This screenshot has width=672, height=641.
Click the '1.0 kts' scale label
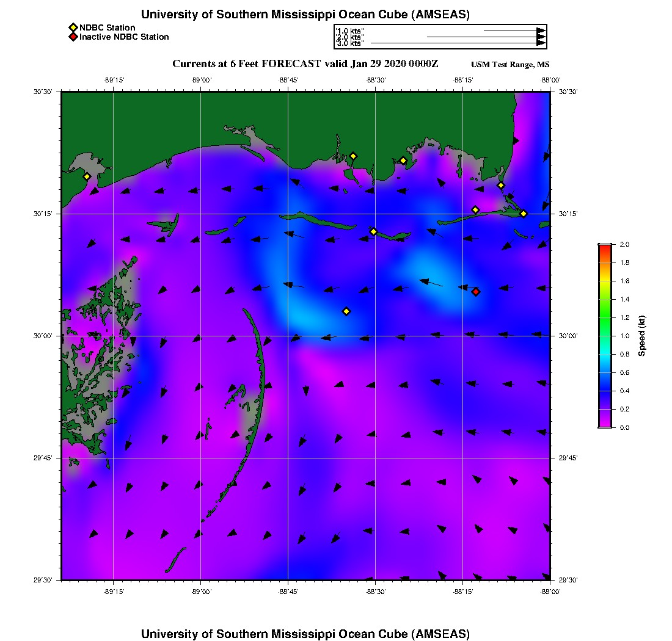point(349,31)
